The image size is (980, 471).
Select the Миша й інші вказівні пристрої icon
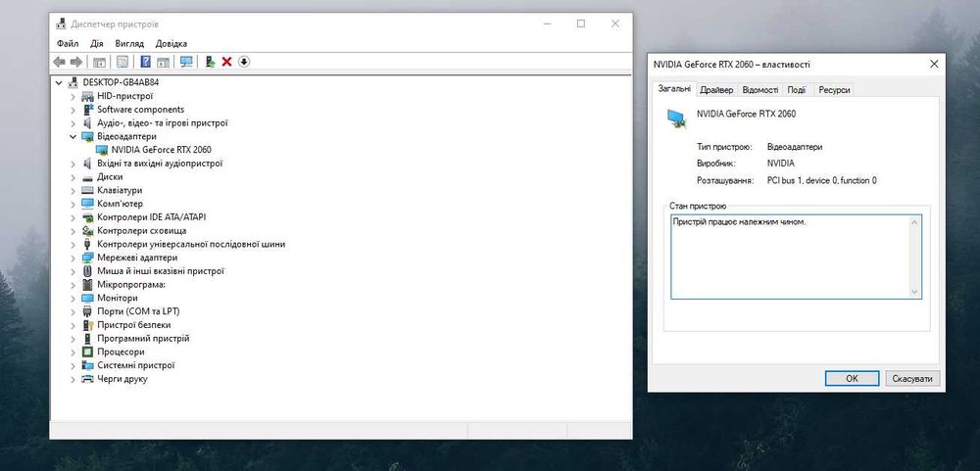click(87, 271)
